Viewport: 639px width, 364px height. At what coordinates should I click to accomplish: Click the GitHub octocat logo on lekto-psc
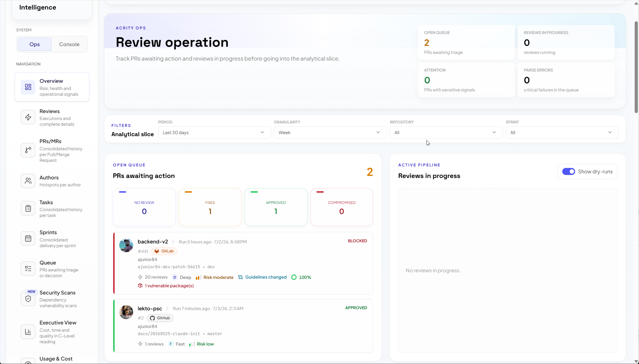pos(152,318)
